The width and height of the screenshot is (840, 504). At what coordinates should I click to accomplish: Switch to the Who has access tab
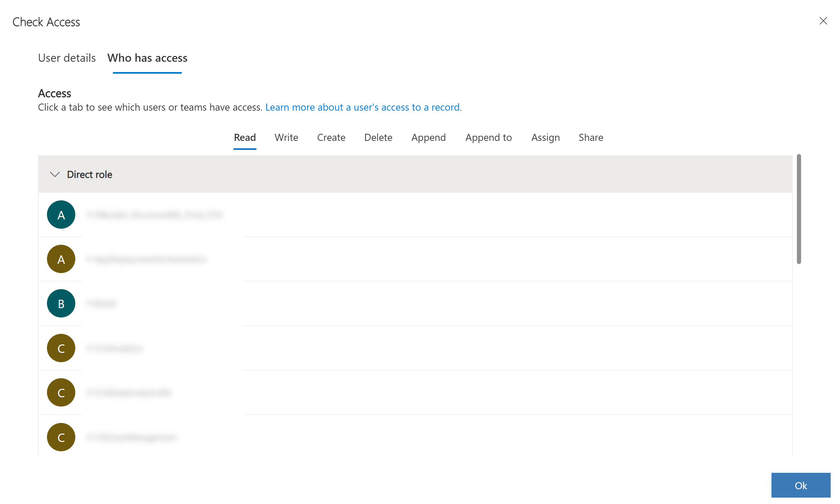[x=147, y=58]
